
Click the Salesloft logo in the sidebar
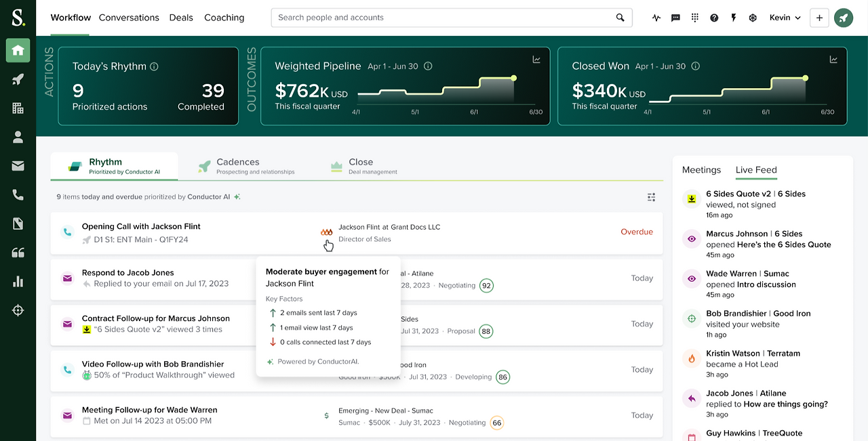[x=18, y=17]
